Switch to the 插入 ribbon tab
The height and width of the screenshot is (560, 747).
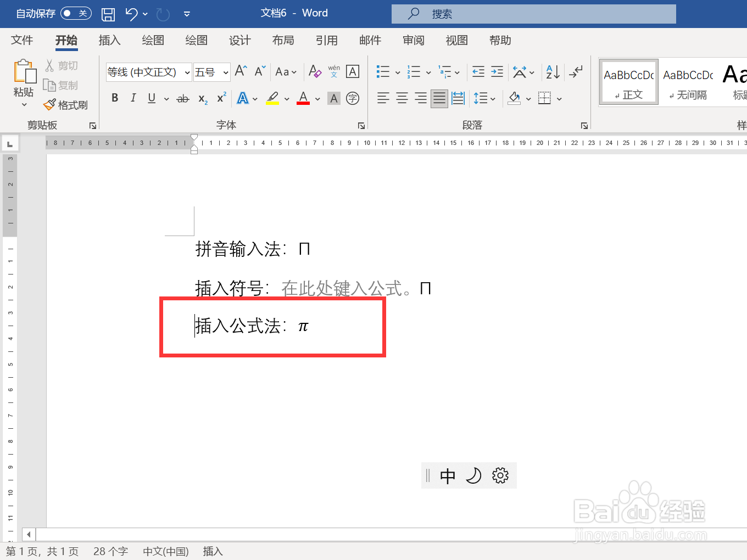(x=109, y=40)
